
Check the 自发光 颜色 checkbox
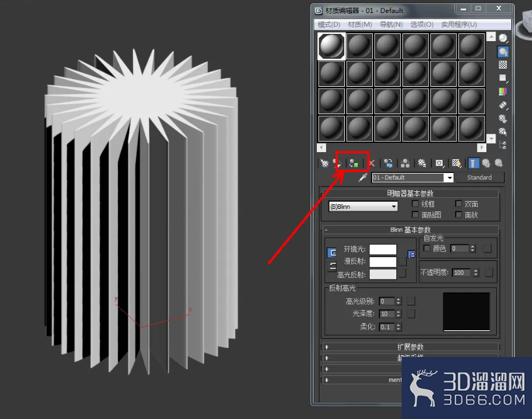427,248
